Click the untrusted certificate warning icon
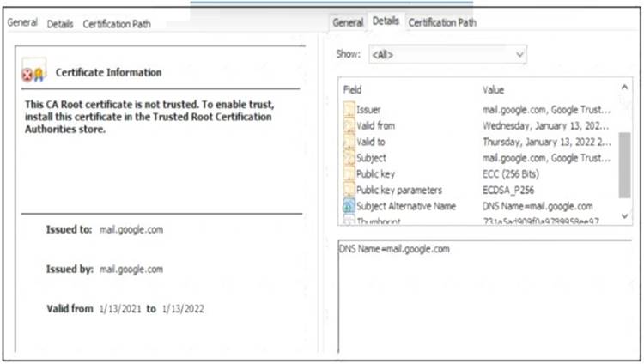The height and width of the screenshot is (364, 644). 33,70
